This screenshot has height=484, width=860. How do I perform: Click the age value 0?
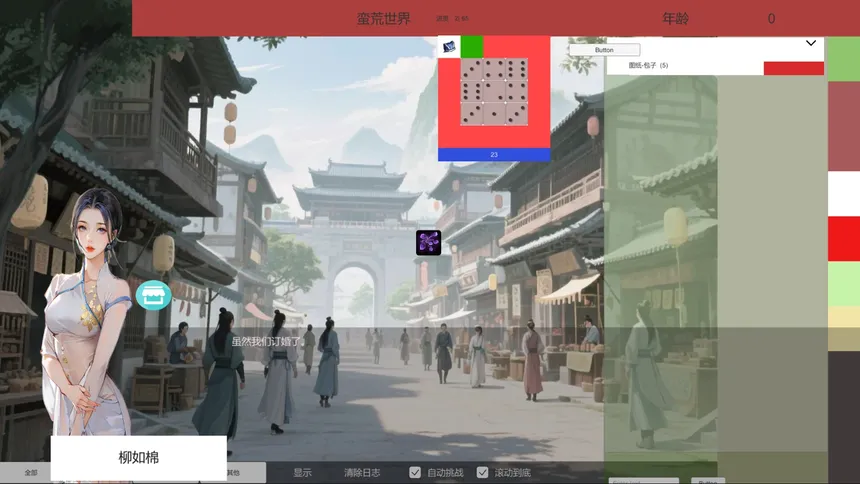pyautogui.click(x=771, y=19)
